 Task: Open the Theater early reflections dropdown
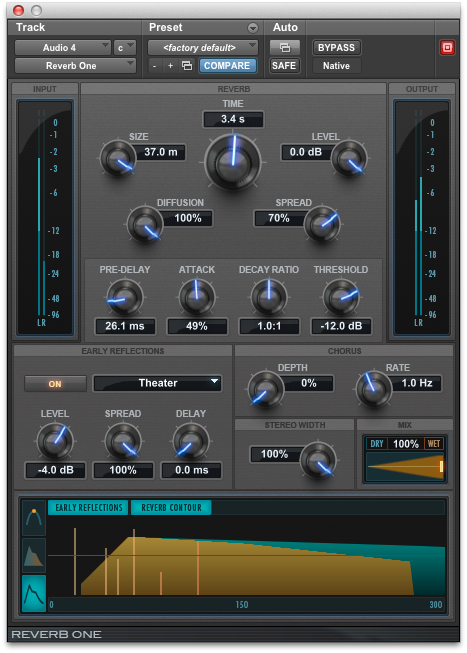click(157, 383)
